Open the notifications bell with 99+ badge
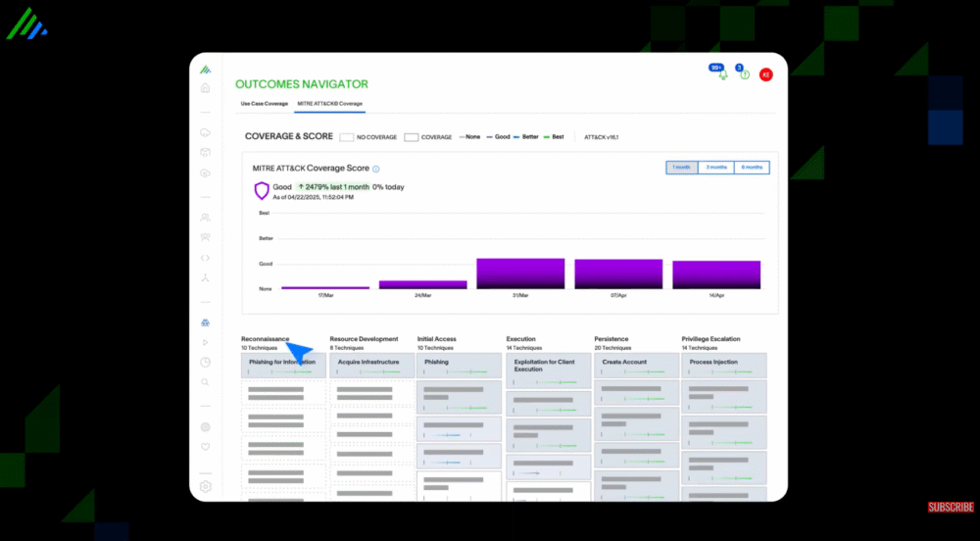 tap(722, 74)
